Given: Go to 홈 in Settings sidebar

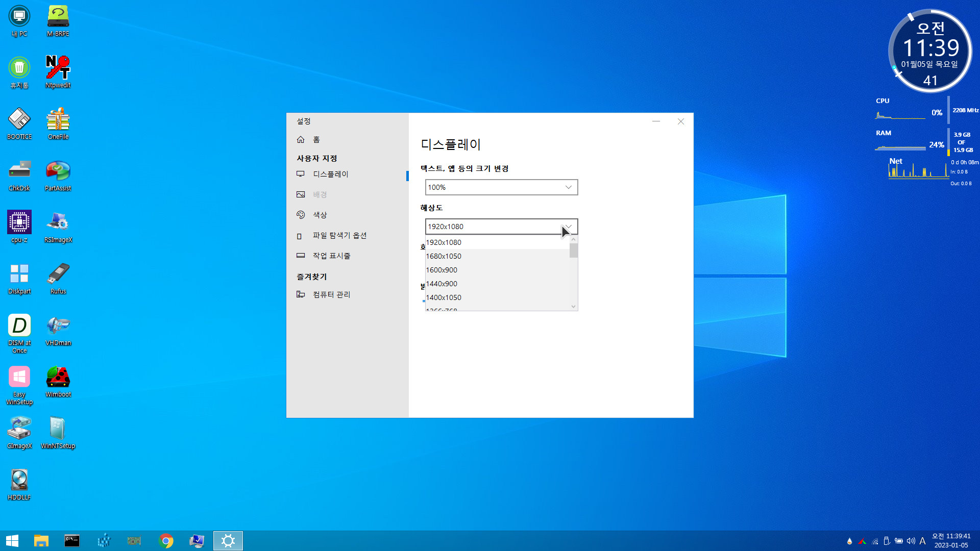Looking at the screenshot, I should 347,140.
